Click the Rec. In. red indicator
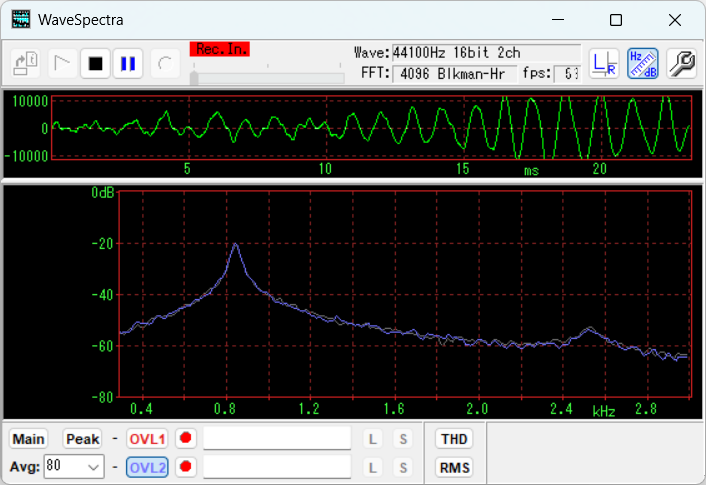Viewport: 706px width, 485px height. coord(220,49)
